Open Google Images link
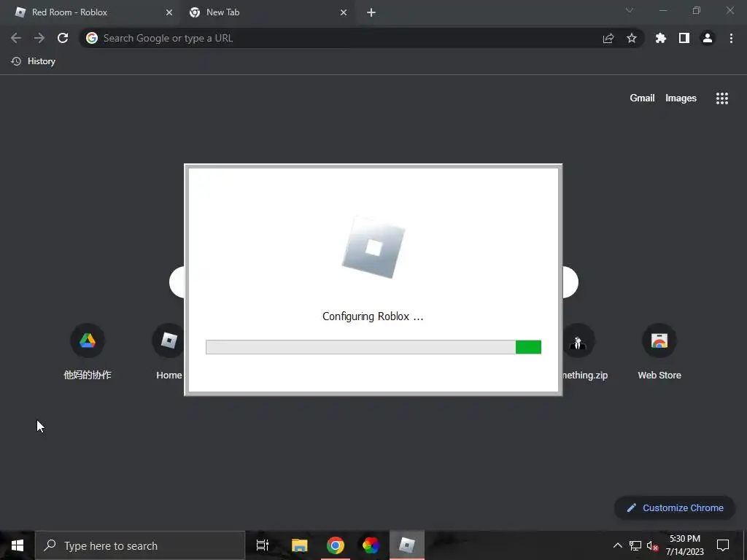Image resolution: width=747 pixels, height=560 pixels. click(681, 98)
